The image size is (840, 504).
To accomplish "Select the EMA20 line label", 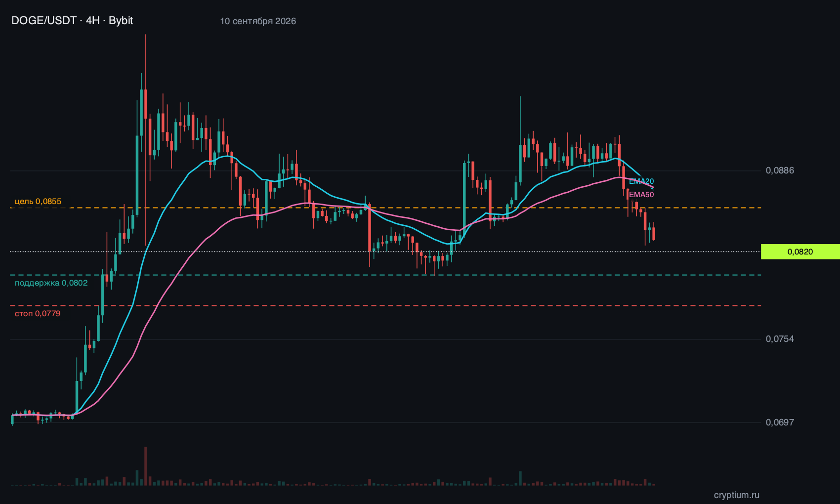I will [641, 181].
